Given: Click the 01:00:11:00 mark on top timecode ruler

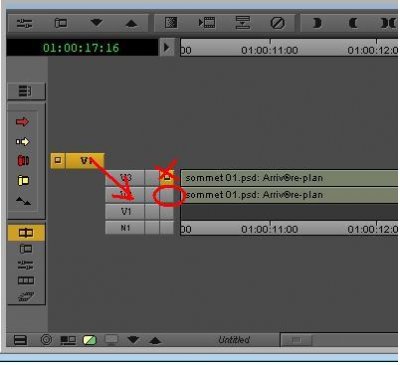Looking at the screenshot, I should (270, 50).
